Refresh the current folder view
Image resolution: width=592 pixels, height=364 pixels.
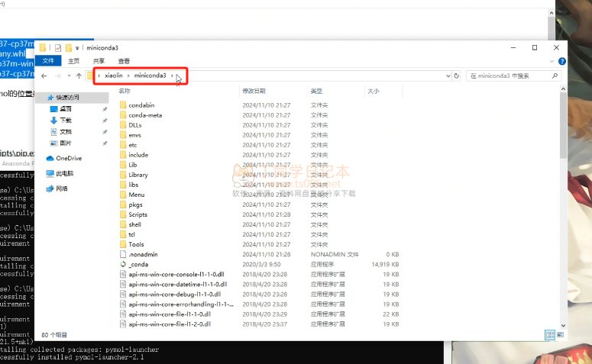pos(456,76)
